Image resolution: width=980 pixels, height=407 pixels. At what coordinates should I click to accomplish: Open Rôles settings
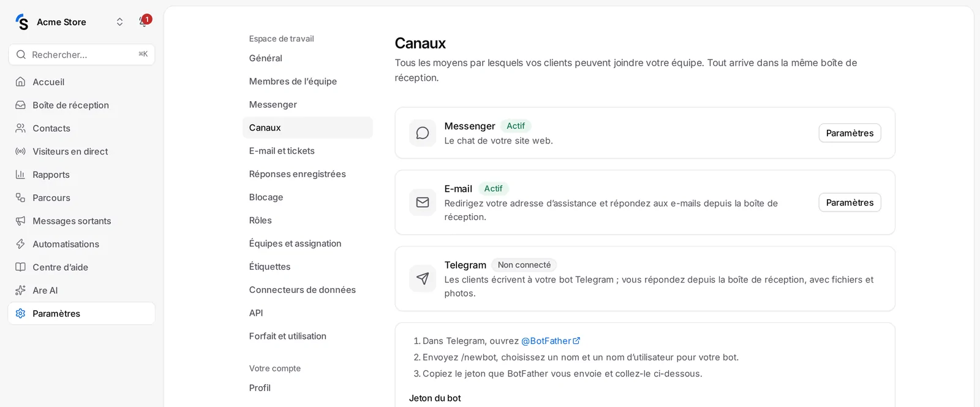307,220
